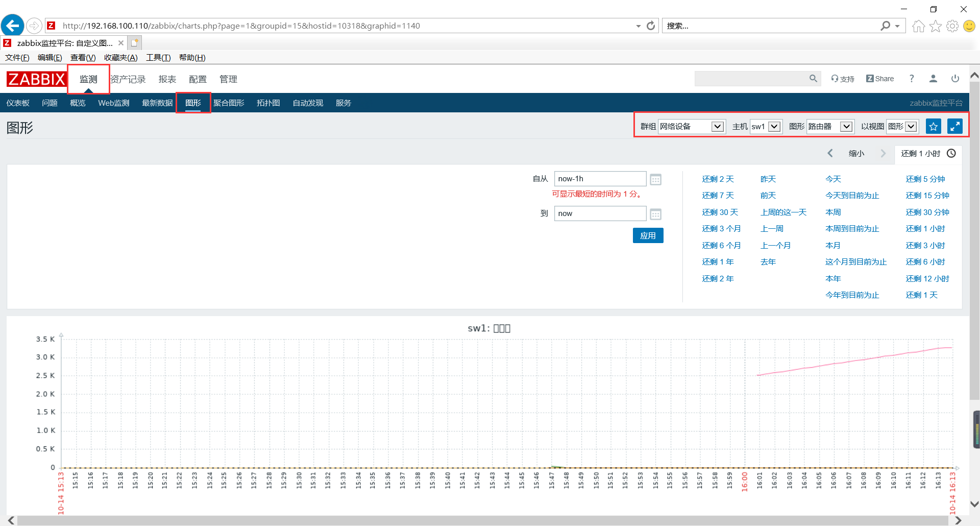Select the 配置 navigation tab
The image size is (980, 526).
tap(198, 79)
